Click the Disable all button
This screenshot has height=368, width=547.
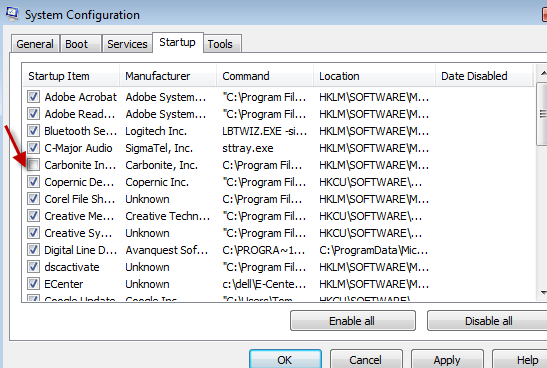coord(488,321)
